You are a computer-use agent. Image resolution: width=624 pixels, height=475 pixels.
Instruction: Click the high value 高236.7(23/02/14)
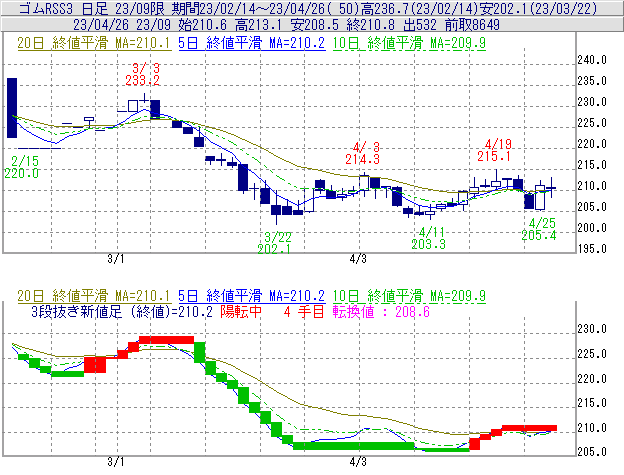coord(419,8)
